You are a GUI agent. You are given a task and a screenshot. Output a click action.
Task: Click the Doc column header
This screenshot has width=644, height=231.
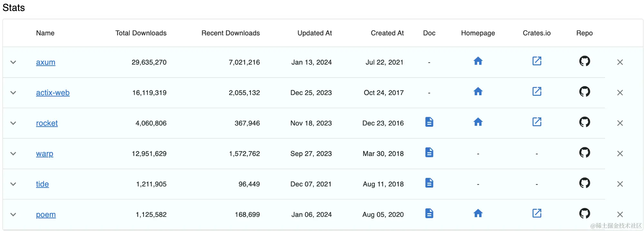click(x=429, y=33)
